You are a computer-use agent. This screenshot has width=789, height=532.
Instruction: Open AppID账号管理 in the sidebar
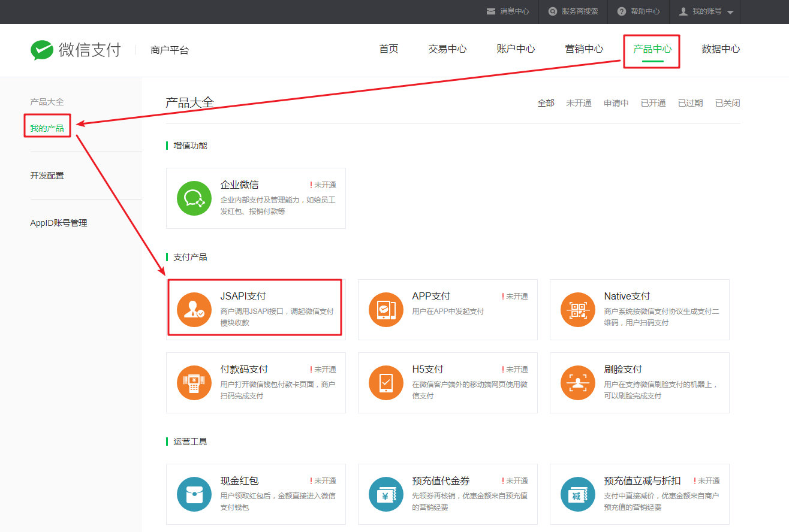point(59,223)
